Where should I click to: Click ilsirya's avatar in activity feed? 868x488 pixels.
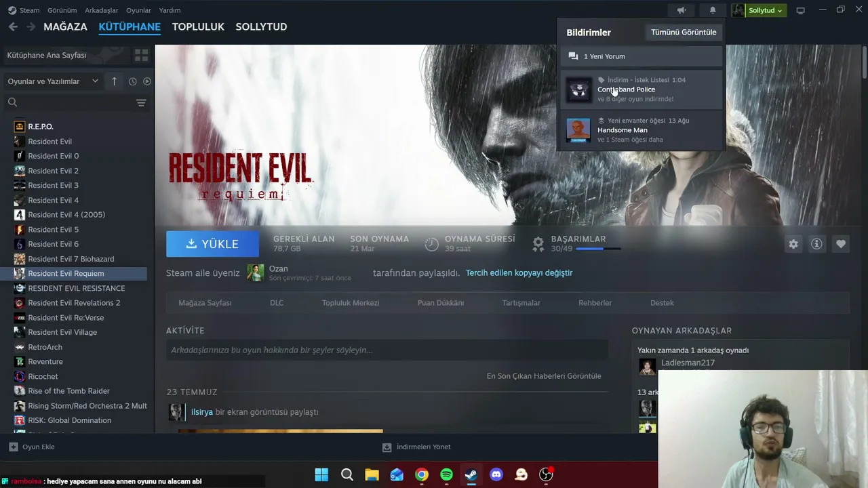(176, 412)
